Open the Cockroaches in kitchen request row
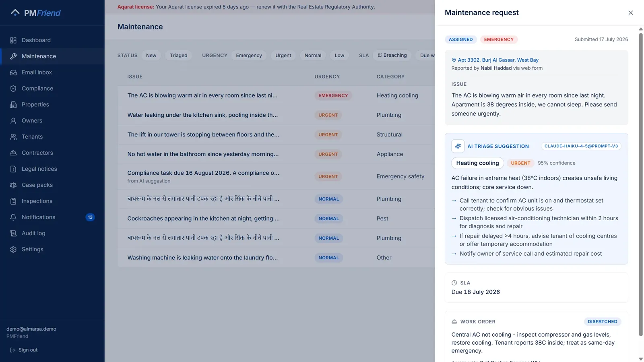The height and width of the screenshot is (362, 644). coord(276,219)
